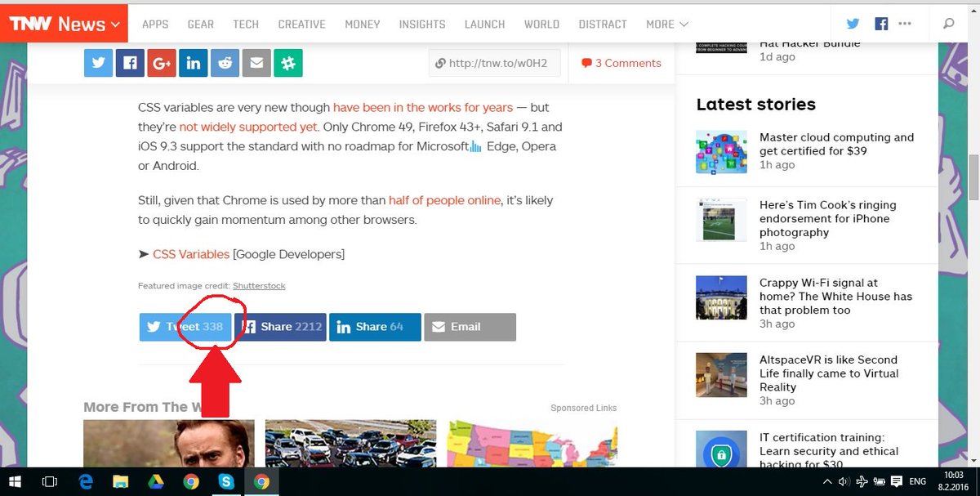Open the AltspaceVR story thumbnail
The width and height of the screenshot is (980, 496).
722,374
